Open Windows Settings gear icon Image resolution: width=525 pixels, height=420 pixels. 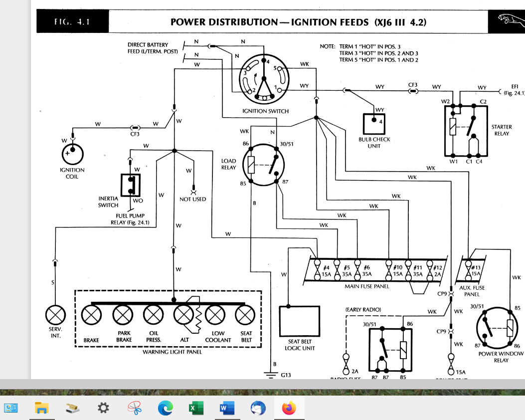coord(103,409)
